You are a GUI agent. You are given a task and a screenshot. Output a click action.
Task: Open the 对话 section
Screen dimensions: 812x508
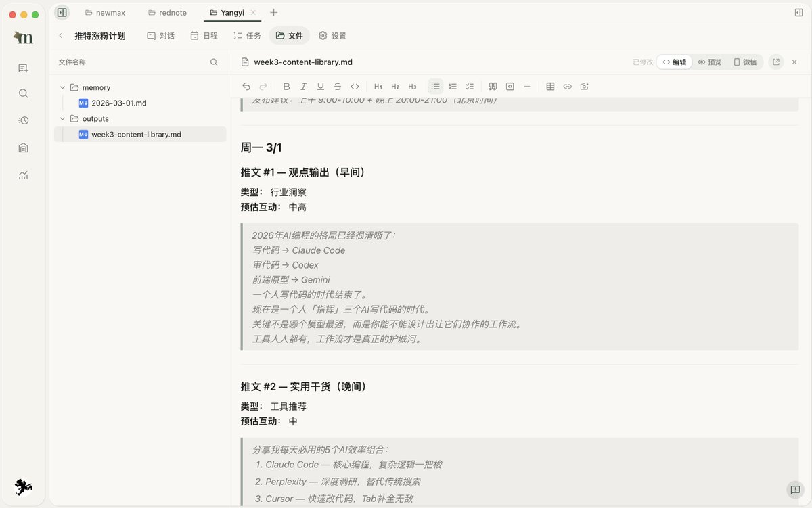click(x=161, y=36)
